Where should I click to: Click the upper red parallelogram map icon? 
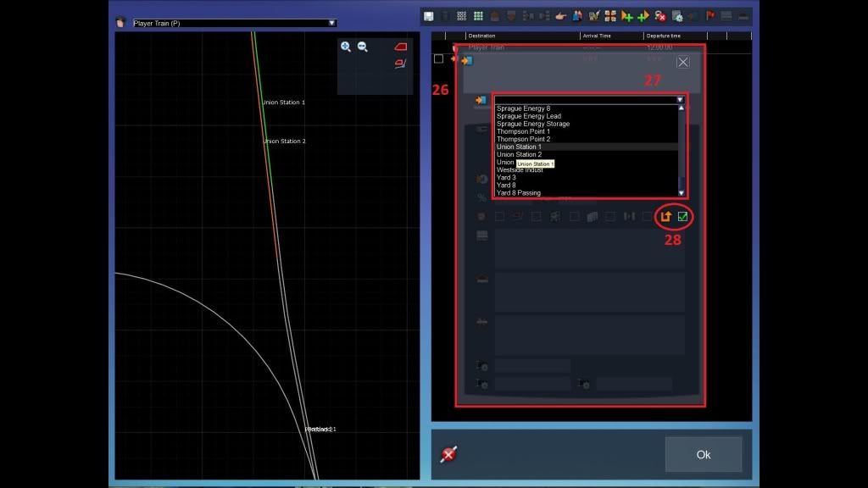coord(400,47)
